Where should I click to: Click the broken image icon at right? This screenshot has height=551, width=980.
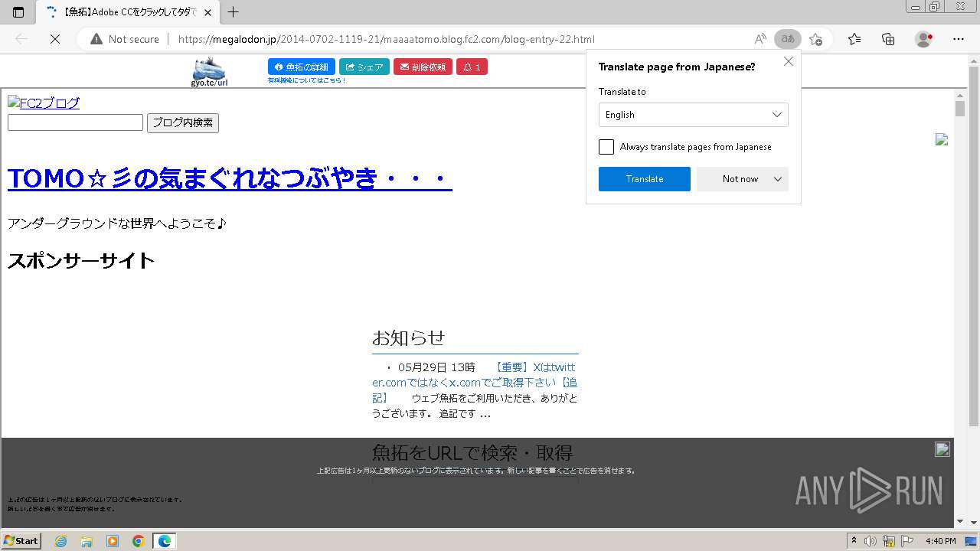[x=942, y=139]
